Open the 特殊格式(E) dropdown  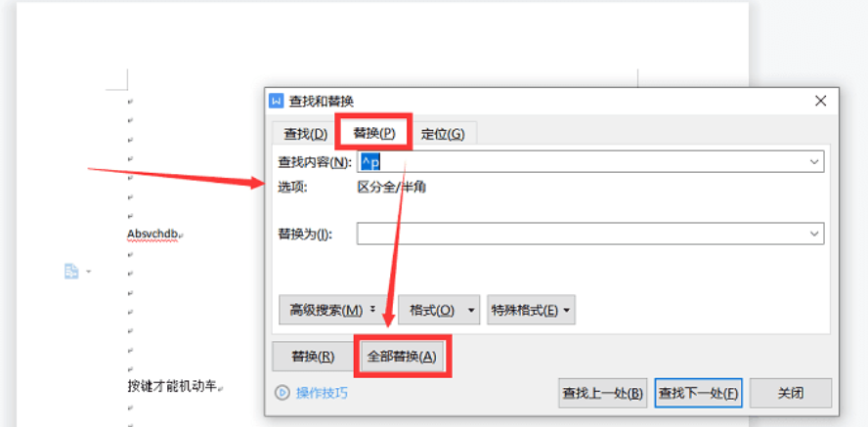tap(532, 311)
